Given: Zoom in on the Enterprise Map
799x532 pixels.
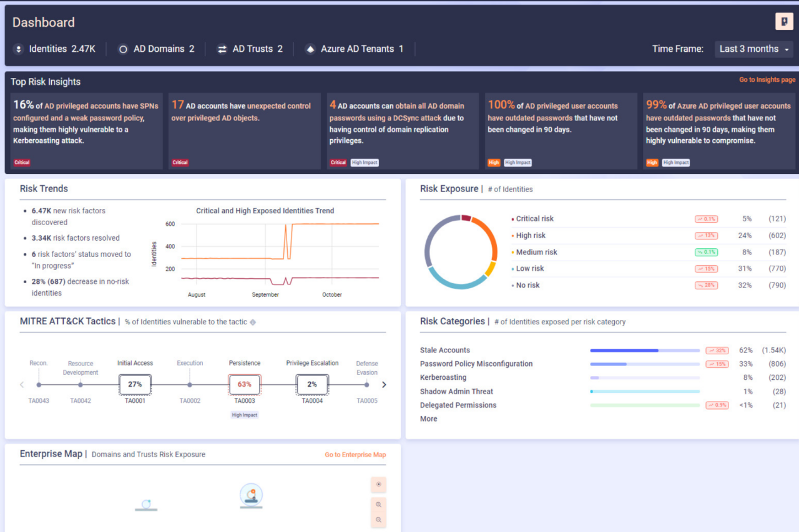Looking at the screenshot, I should coord(378,505).
